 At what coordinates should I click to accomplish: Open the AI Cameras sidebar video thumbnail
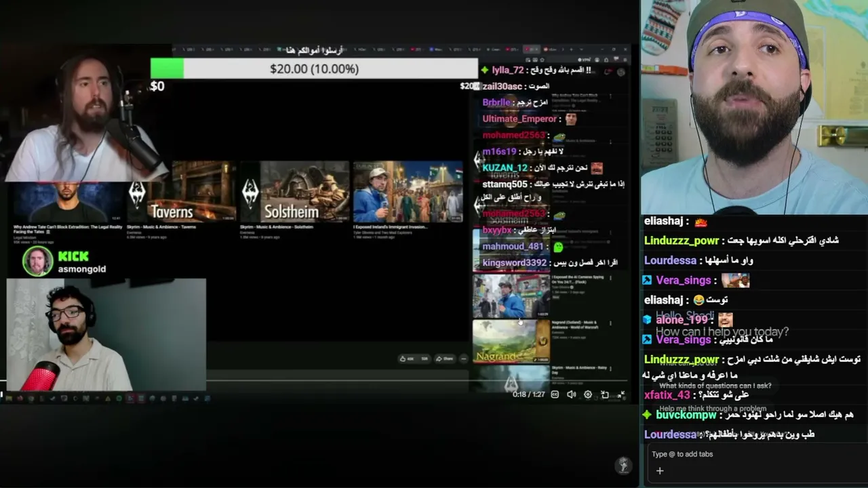[x=511, y=296]
